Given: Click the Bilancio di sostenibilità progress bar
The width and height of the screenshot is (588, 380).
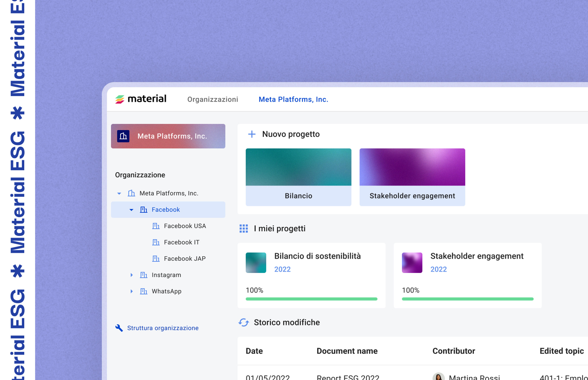Looking at the screenshot, I should pos(311,299).
